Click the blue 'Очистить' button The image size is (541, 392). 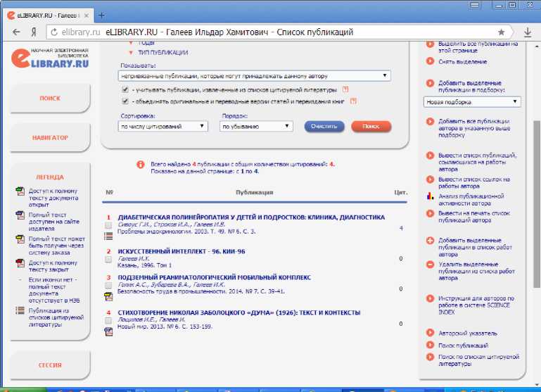tap(324, 126)
